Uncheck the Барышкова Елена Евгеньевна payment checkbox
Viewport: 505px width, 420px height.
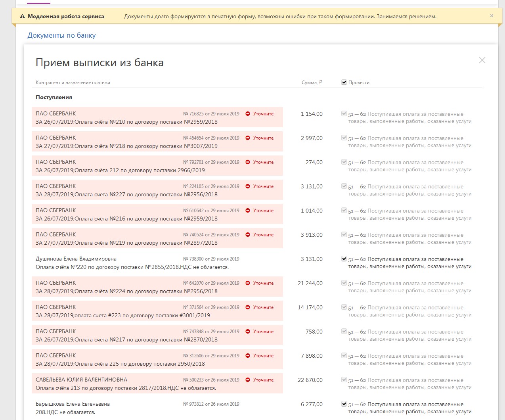click(x=344, y=404)
